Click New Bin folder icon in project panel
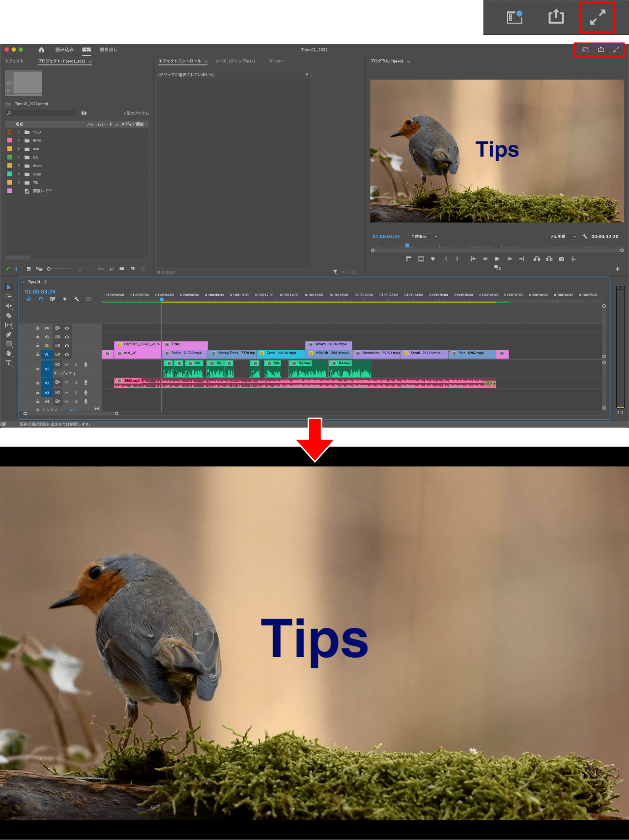The image size is (629, 840). pyautogui.click(x=122, y=269)
